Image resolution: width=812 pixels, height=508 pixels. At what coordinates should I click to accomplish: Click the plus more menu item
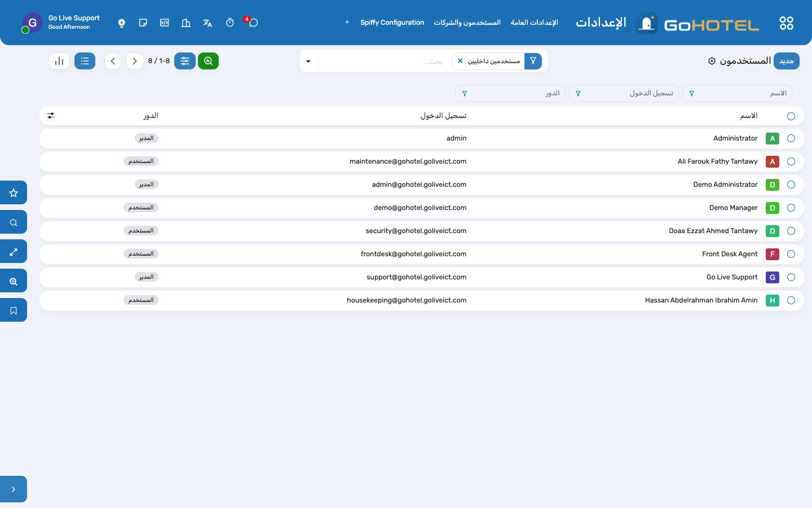click(347, 23)
